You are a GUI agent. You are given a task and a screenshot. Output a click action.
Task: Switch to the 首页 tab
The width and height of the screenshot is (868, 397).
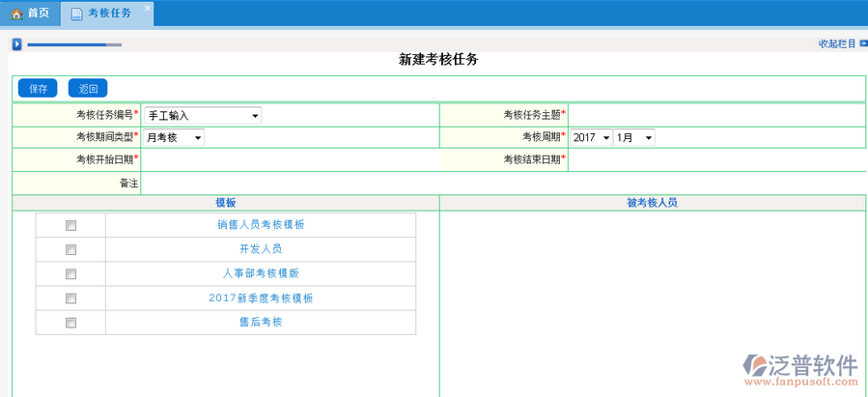pyautogui.click(x=29, y=14)
